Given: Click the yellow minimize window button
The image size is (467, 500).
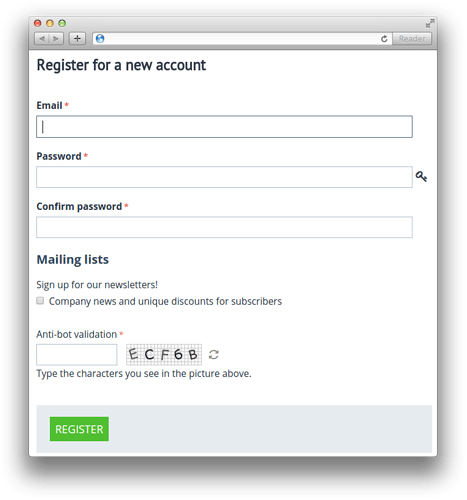Looking at the screenshot, I should tap(50, 23).
